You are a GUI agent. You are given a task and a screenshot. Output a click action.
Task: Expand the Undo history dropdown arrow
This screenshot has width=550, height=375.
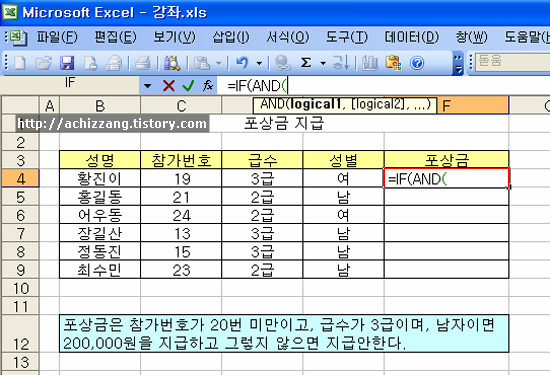(x=259, y=63)
